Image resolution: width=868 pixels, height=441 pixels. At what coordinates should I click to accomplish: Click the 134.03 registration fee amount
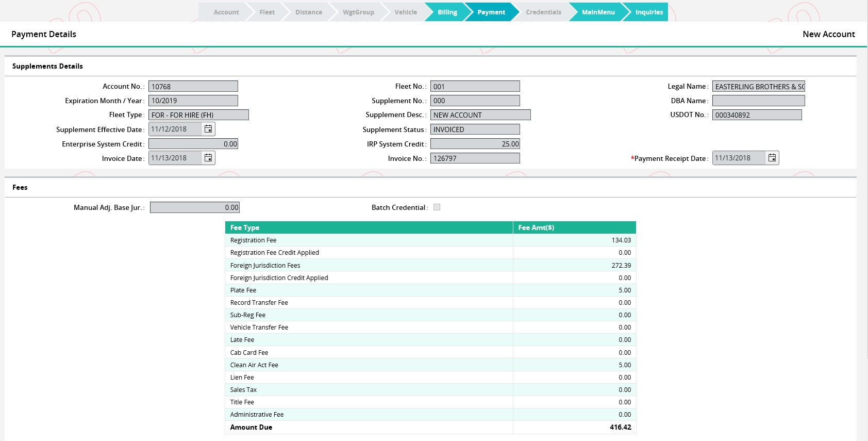point(621,240)
